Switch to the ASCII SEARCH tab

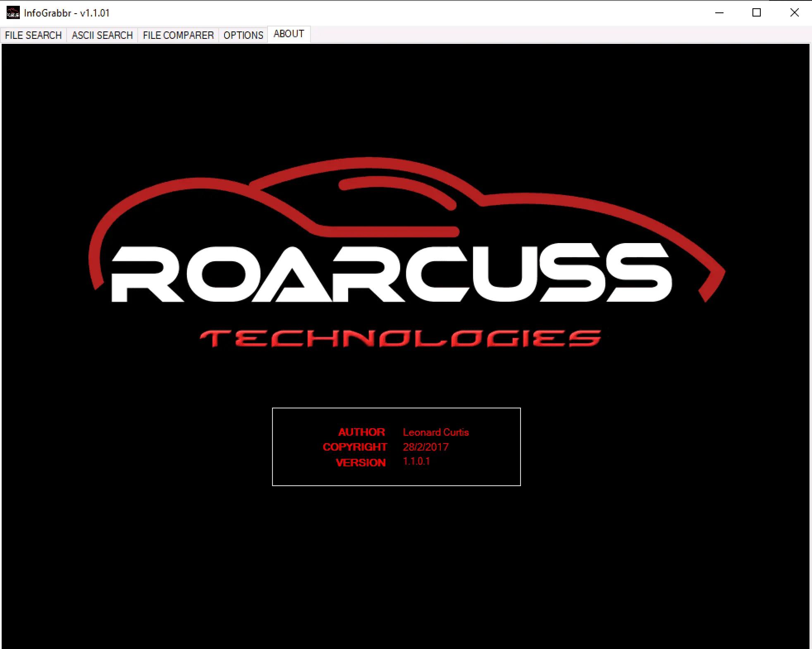[x=102, y=35]
